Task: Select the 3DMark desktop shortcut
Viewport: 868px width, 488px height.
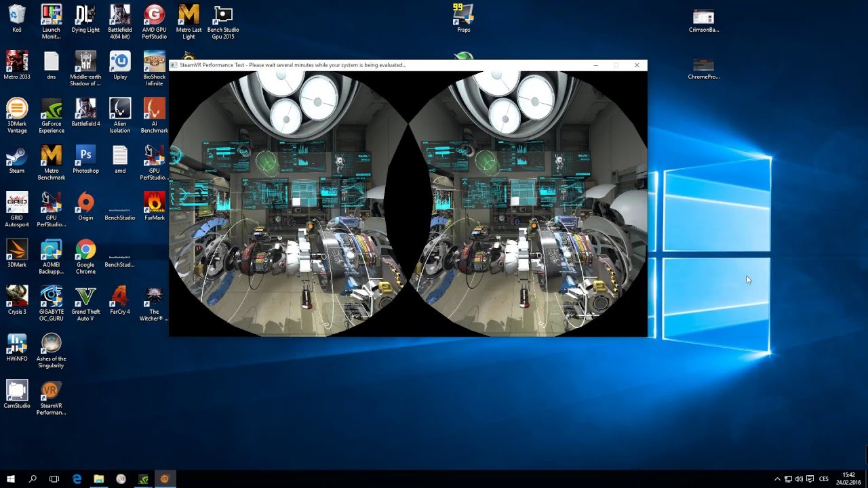Action: coord(17,253)
